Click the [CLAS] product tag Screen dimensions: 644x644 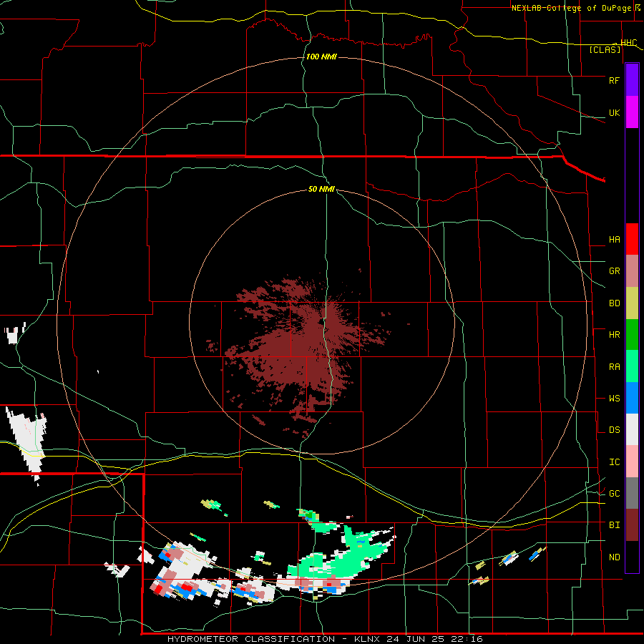(605, 50)
